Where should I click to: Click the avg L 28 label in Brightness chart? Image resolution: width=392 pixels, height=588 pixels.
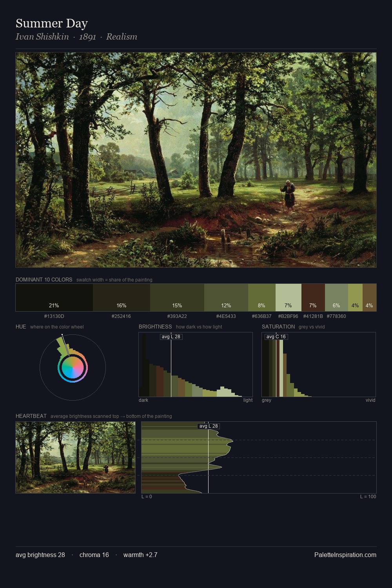171,337
